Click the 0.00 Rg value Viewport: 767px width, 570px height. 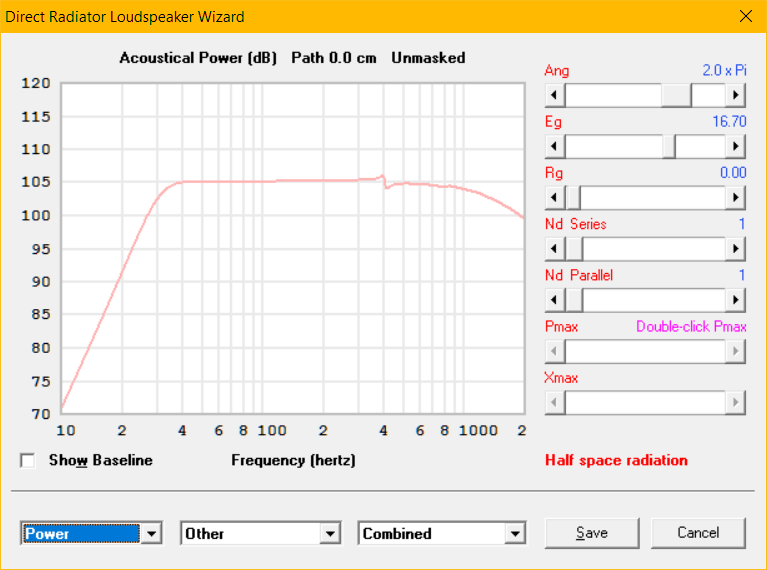(x=733, y=173)
